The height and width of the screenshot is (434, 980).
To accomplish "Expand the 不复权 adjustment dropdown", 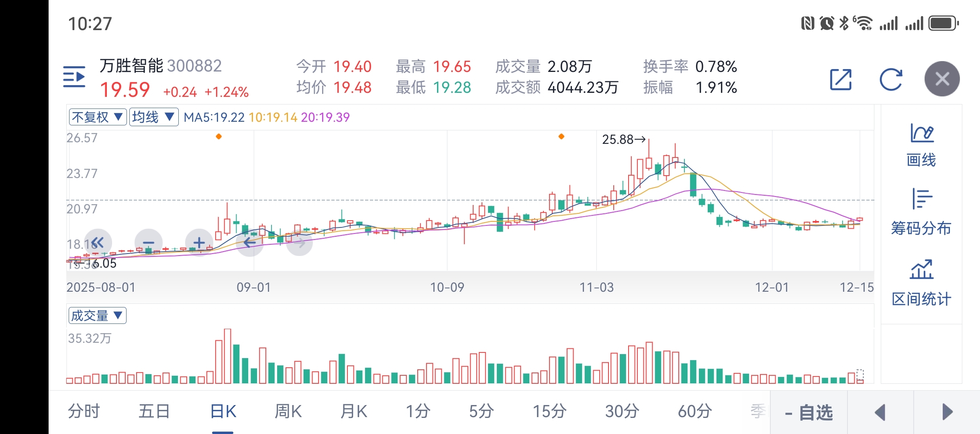I will pyautogui.click(x=98, y=117).
